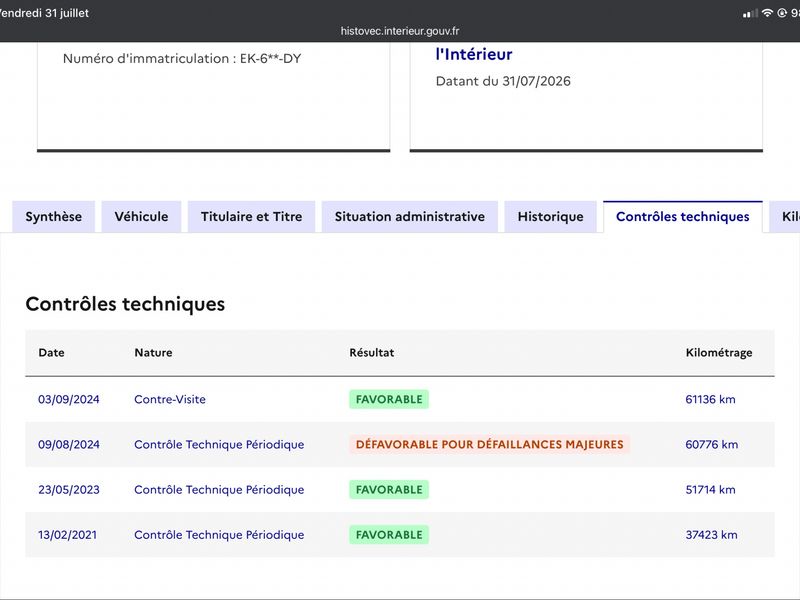
Task: Tap the date in the status bar
Action: 44,13
